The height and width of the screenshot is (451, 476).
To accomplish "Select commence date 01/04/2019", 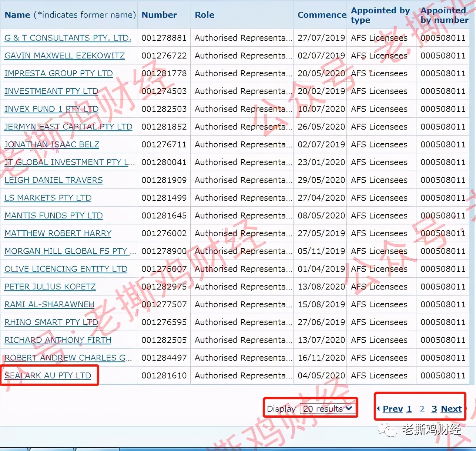I will (x=321, y=269).
